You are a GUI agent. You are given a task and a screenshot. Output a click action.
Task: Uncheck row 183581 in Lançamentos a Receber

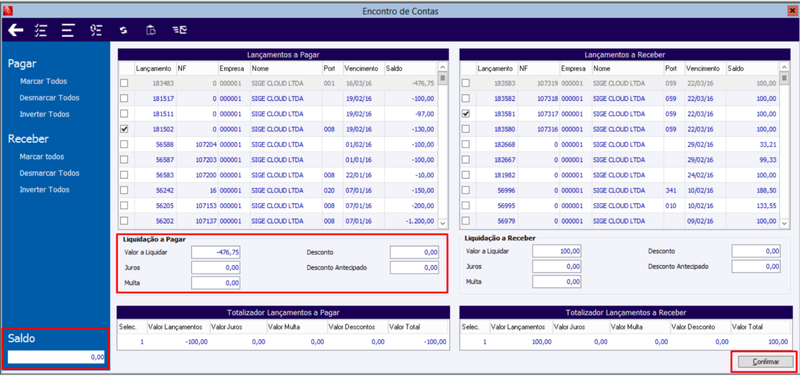coord(465,114)
